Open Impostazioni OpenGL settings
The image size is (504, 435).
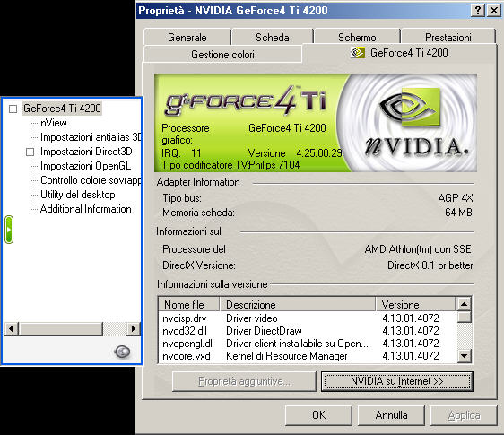coord(85,166)
